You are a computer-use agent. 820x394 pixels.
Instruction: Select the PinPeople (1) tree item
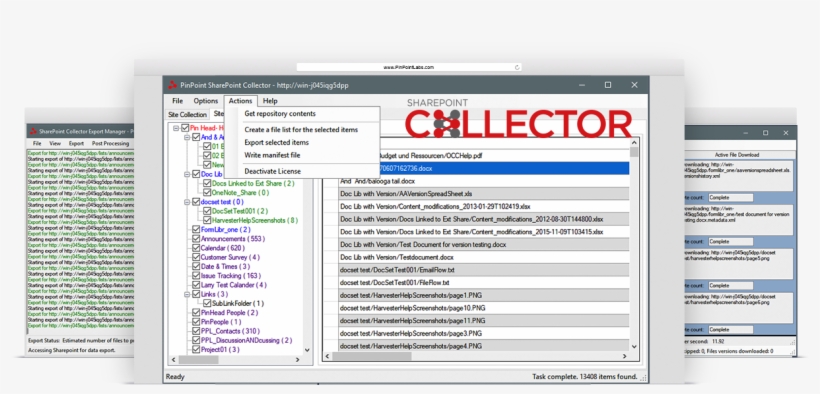(x=221, y=322)
